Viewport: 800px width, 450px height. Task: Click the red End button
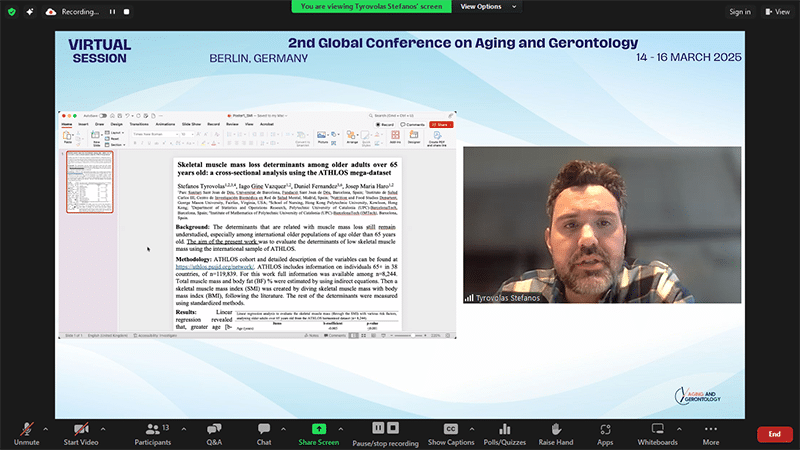[774, 433]
